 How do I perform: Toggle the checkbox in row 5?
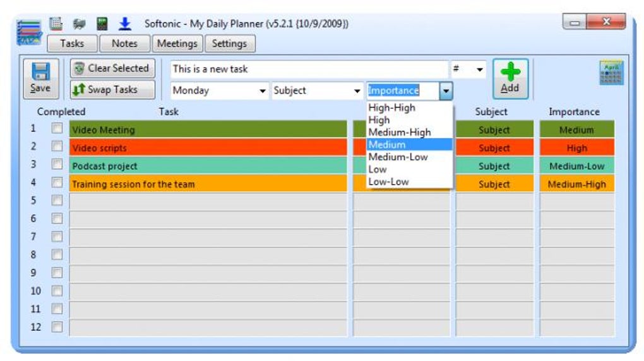pos(57,200)
